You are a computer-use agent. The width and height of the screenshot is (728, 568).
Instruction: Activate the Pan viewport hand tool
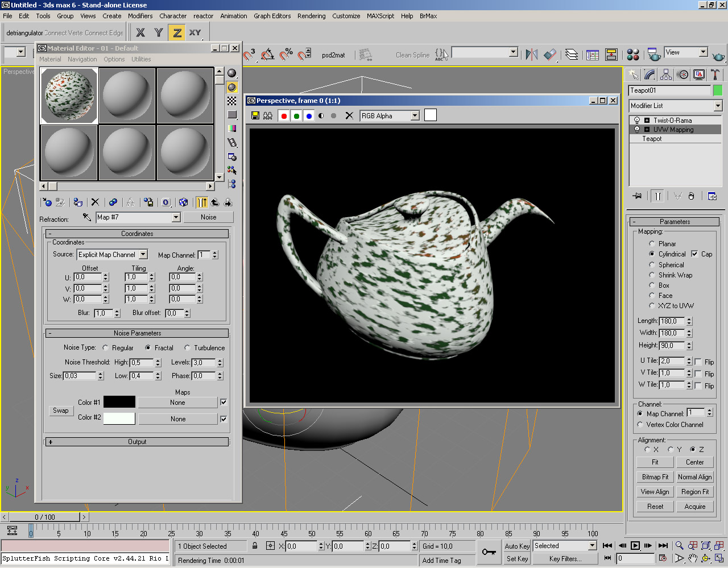pos(692,558)
